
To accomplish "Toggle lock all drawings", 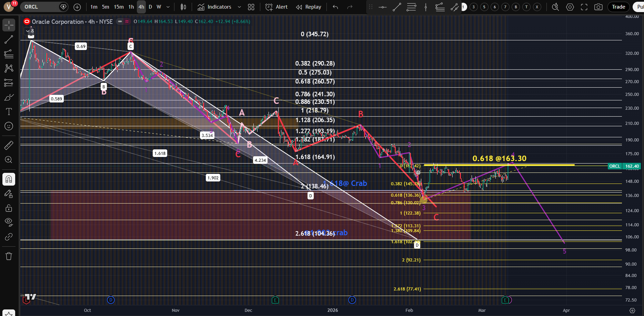I will tap(9, 208).
